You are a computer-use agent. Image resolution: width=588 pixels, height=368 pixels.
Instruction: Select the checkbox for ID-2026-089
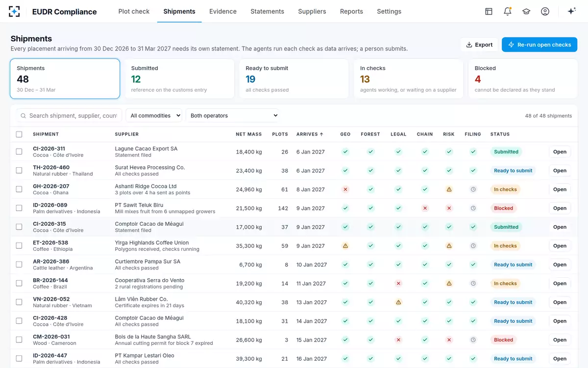tap(19, 208)
